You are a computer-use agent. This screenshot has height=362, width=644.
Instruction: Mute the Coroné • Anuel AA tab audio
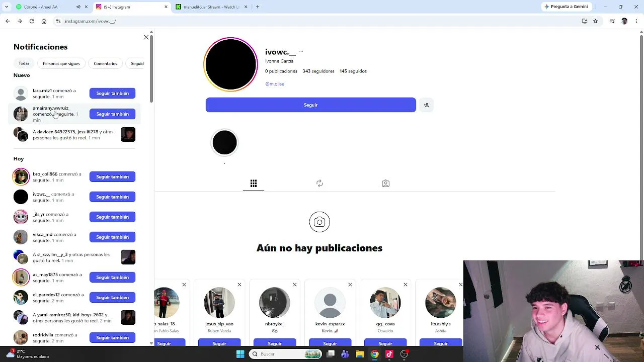click(x=78, y=7)
